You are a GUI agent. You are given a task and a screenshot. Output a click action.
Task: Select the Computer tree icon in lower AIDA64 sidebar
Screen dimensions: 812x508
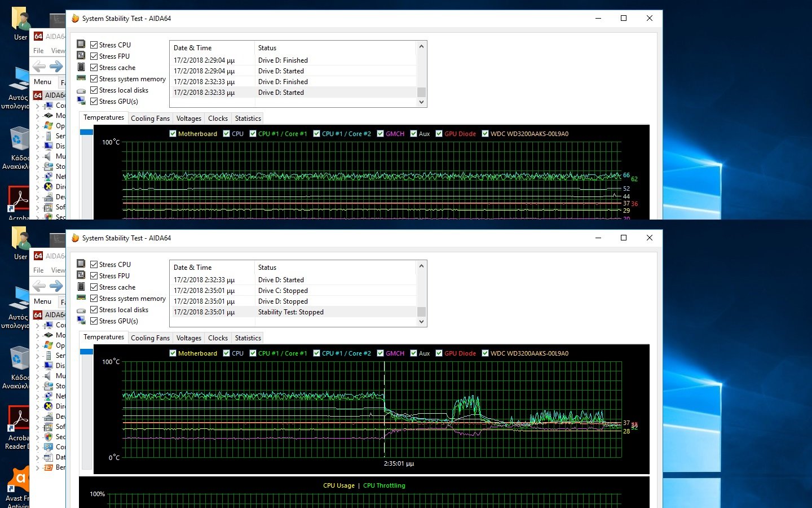48,325
